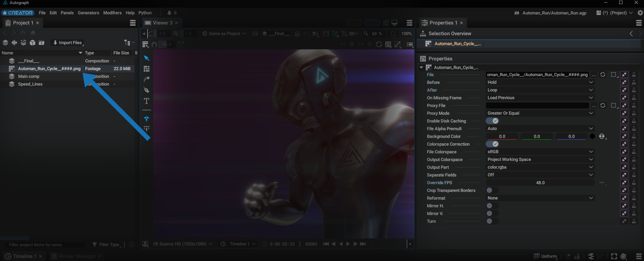Open application settings gear icon
Screen dimensions: 644x261
click(640, 13)
